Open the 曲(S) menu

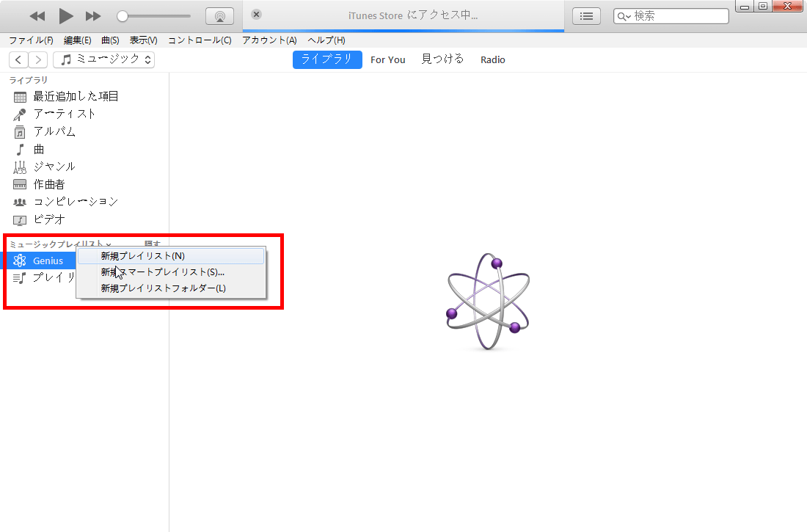tap(110, 40)
